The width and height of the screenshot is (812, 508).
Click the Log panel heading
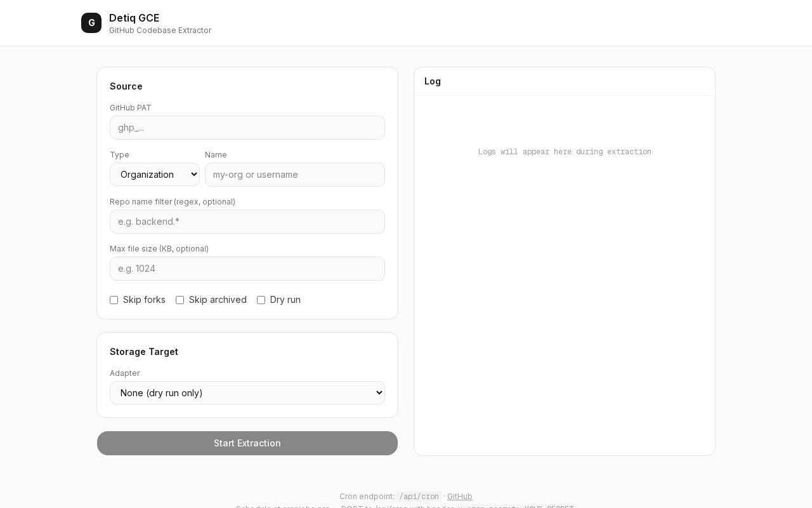[433, 81]
